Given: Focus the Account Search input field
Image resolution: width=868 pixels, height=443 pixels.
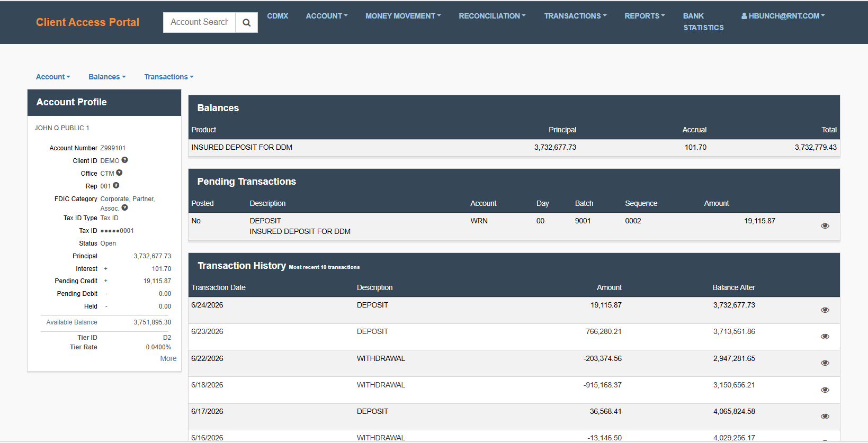Looking at the screenshot, I should click(199, 22).
